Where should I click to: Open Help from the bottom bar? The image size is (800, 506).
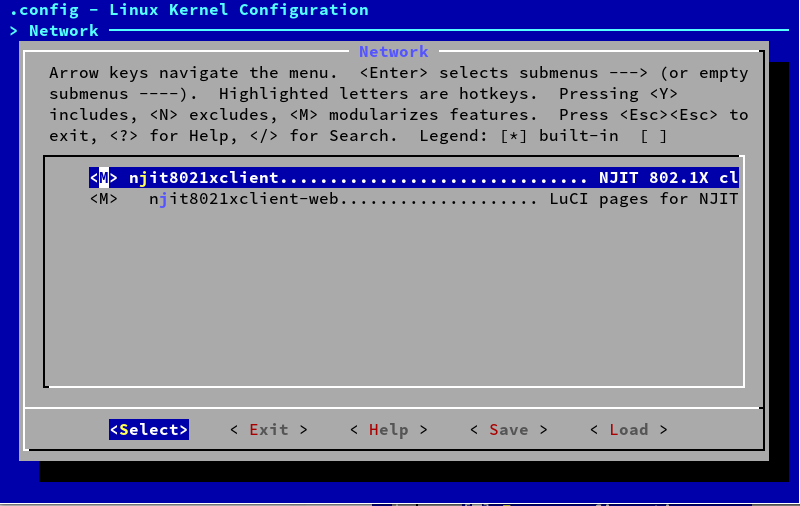[388, 430]
